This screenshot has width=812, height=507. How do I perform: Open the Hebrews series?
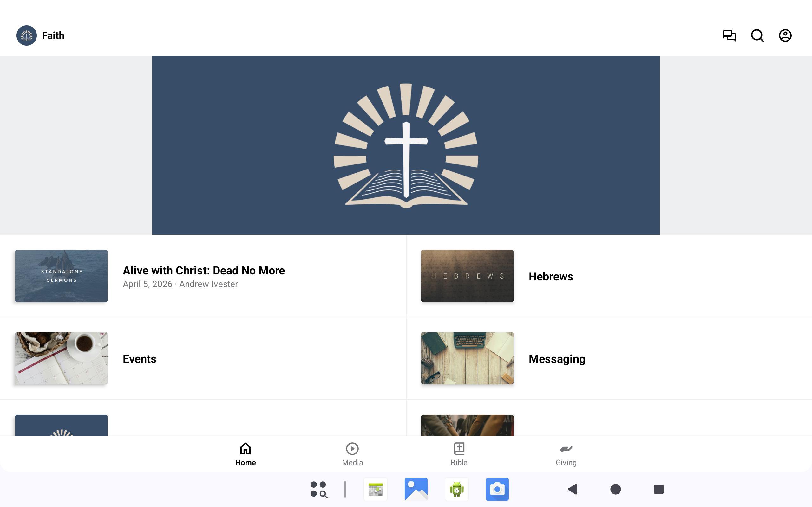click(x=551, y=277)
